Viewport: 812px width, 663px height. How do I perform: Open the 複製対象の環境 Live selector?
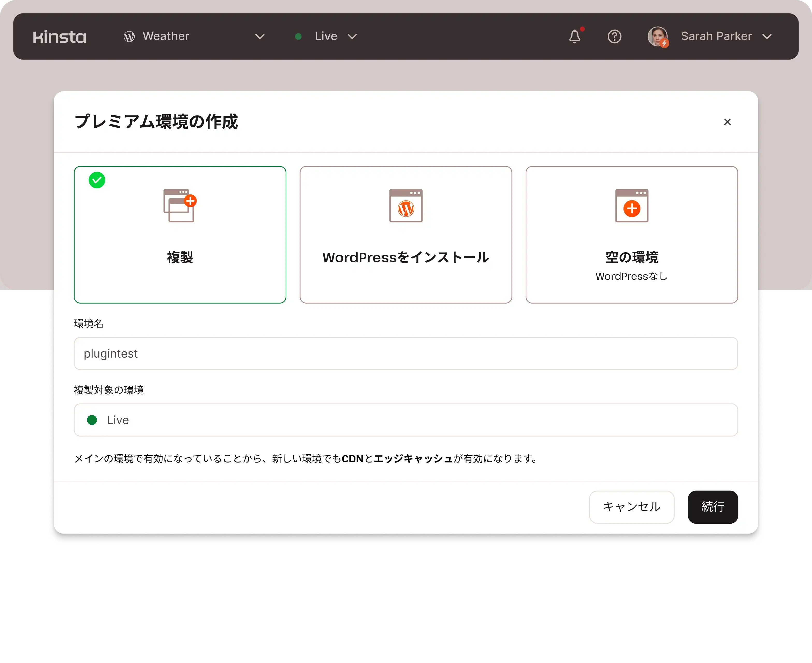(x=405, y=420)
